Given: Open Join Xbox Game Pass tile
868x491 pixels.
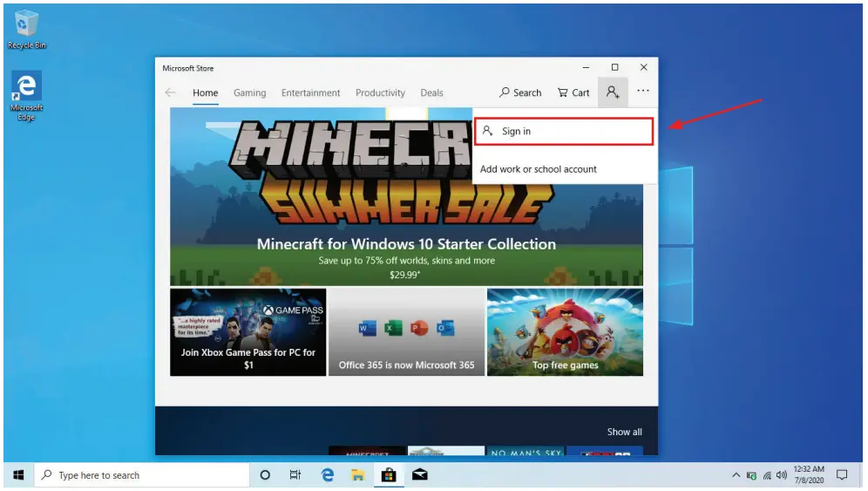Looking at the screenshot, I should tap(248, 332).
